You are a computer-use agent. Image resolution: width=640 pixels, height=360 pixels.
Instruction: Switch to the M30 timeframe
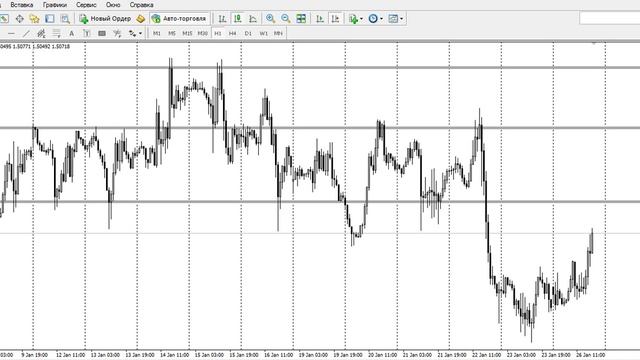(x=202, y=33)
